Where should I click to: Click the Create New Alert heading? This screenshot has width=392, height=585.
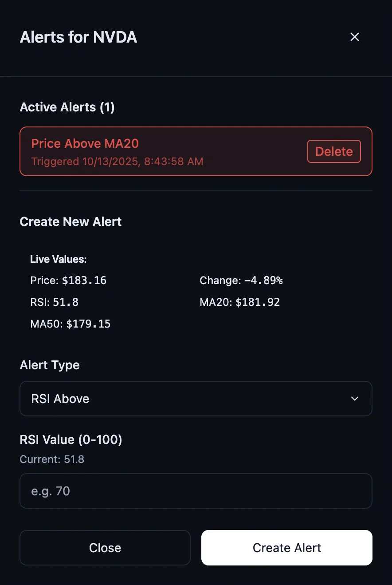pyautogui.click(x=71, y=222)
